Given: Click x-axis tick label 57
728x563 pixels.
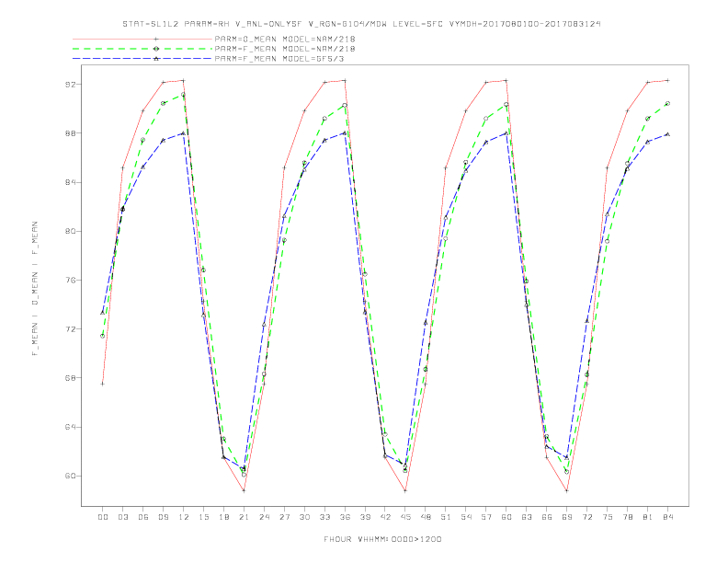Looking at the screenshot, I should click(x=486, y=517).
